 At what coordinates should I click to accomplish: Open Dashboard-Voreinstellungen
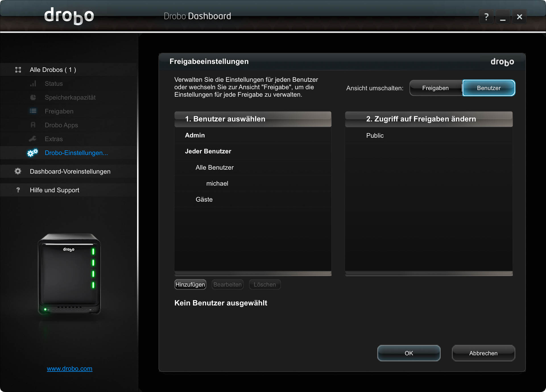(x=70, y=172)
